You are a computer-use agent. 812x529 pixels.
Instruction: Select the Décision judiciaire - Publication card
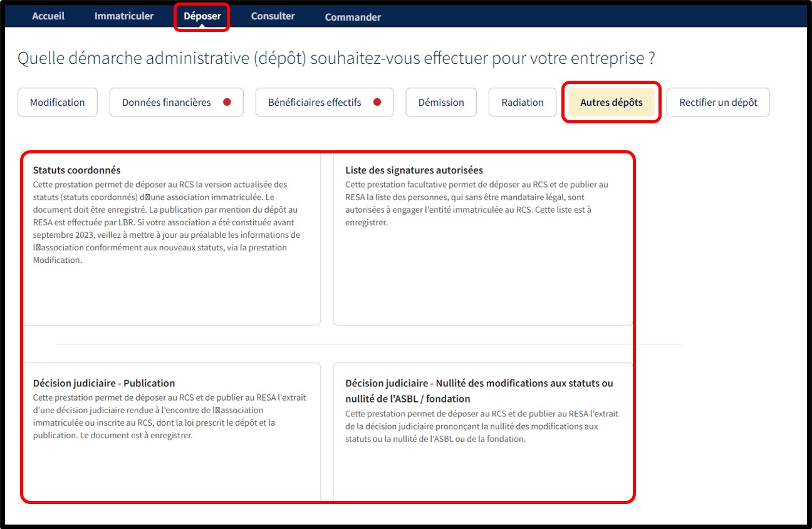[171, 432]
